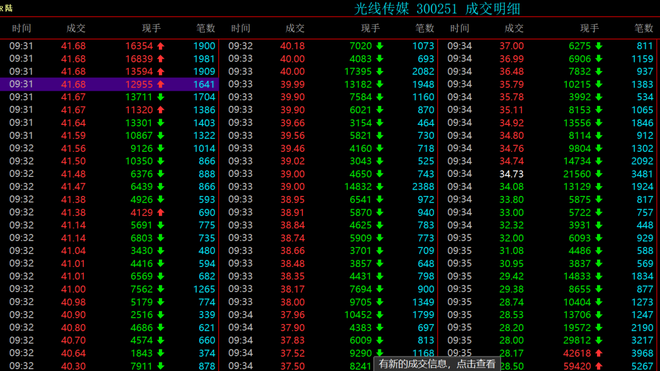660x371 pixels.
Task: Click the 光线传媒 300251 成交明细 title
Action: point(437,8)
